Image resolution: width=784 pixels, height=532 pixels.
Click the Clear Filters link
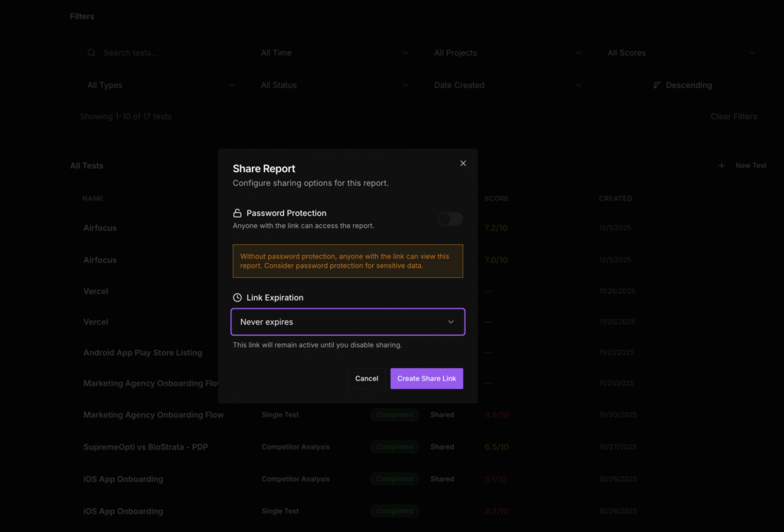pos(733,116)
